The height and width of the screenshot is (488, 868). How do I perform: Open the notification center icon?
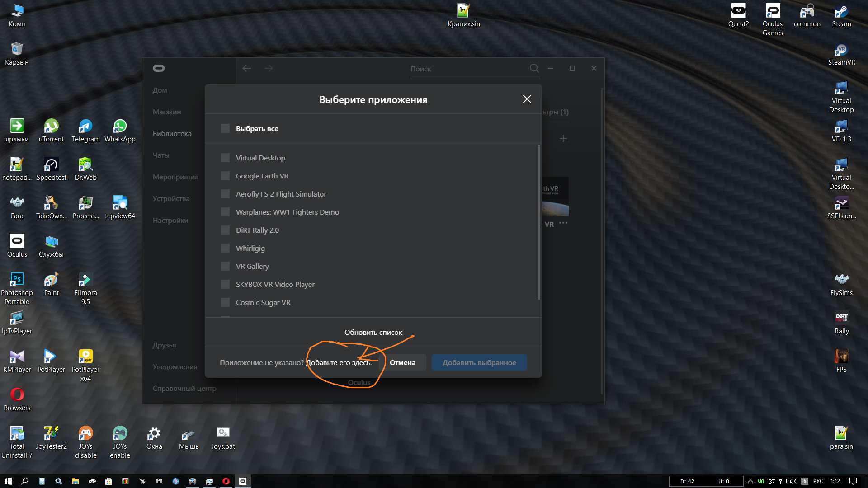(853, 481)
